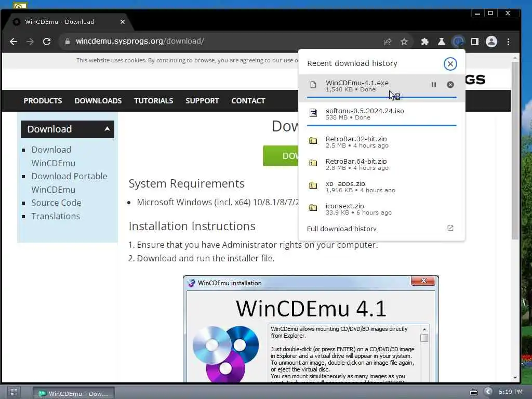532x399 pixels.
Task: Open the taskbar start button
Action: click(x=14, y=393)
